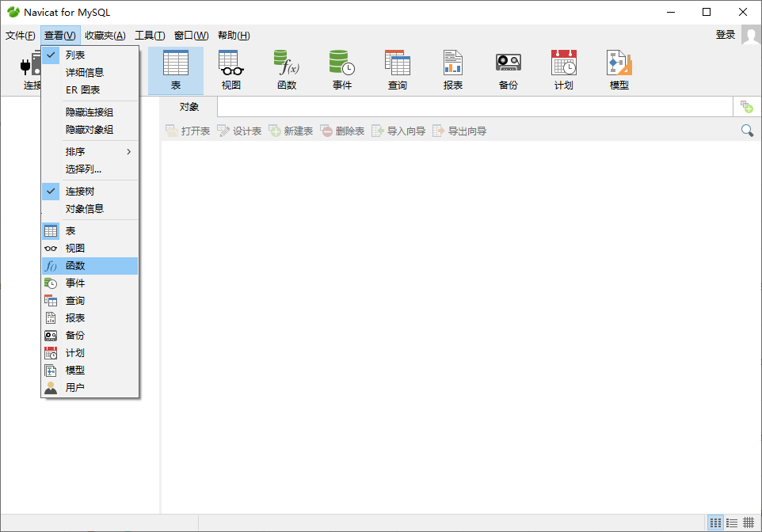Image resolution: width=762 pixels, height=532 pixels.
Task: Open the Query (查询) toolbar icon
Action: coord(398,70)
